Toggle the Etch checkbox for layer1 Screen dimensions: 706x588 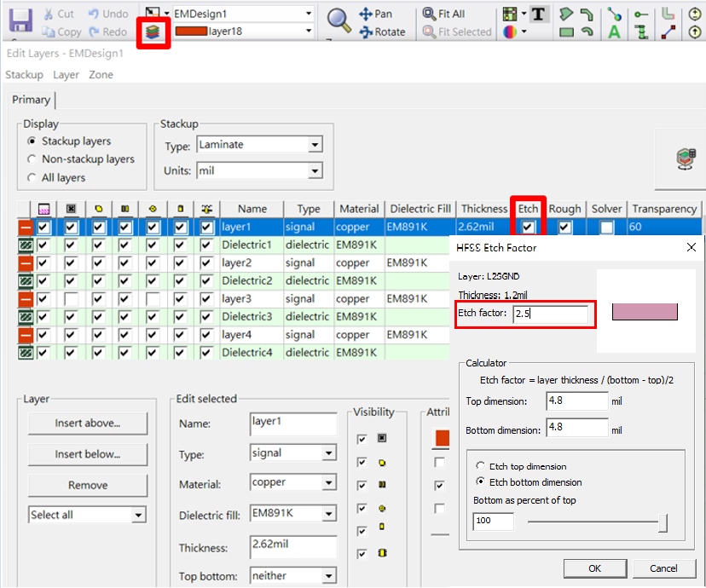click(528, 227)
